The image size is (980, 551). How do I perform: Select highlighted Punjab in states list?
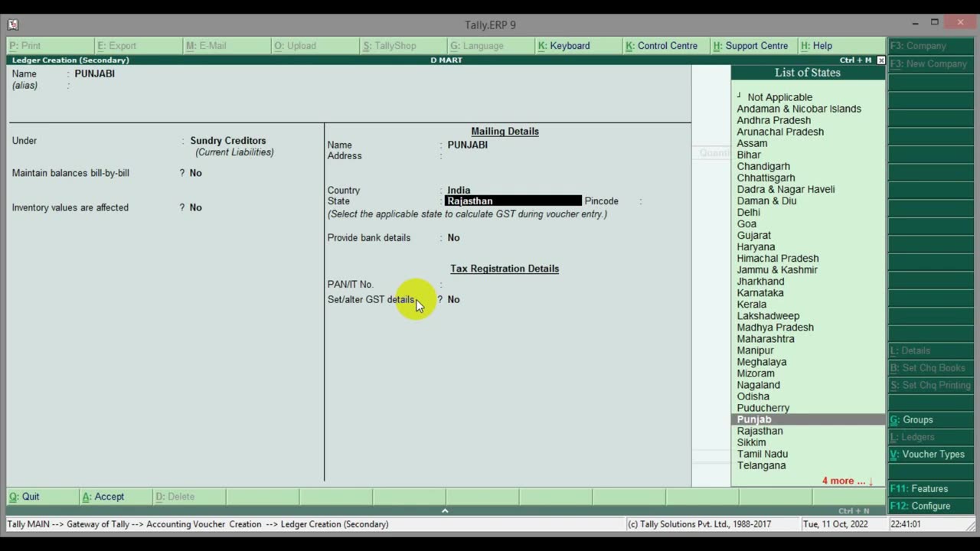(808, 419)
